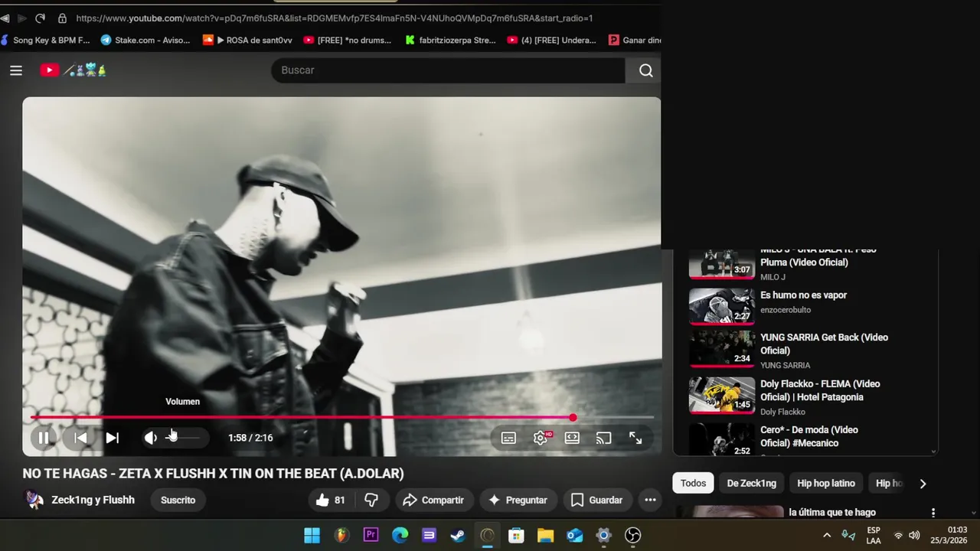The image size is (980, 551).
Task: Open the Windows Start menu
Action: [x=312, y=535]
